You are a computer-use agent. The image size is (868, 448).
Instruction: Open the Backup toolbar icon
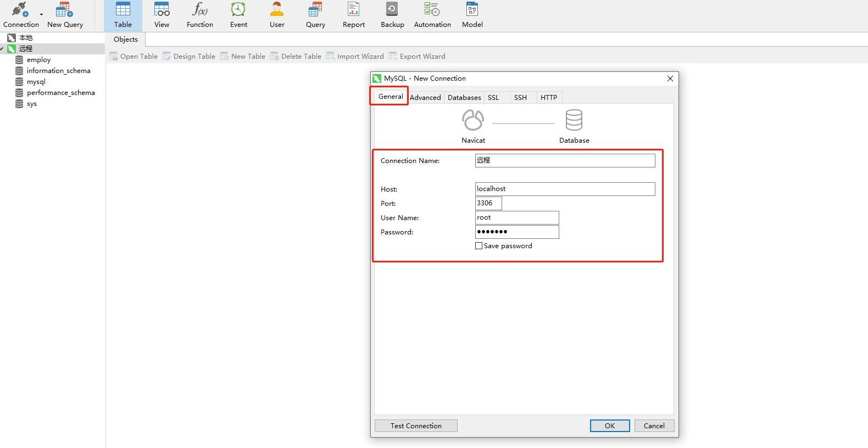(392, 15)
